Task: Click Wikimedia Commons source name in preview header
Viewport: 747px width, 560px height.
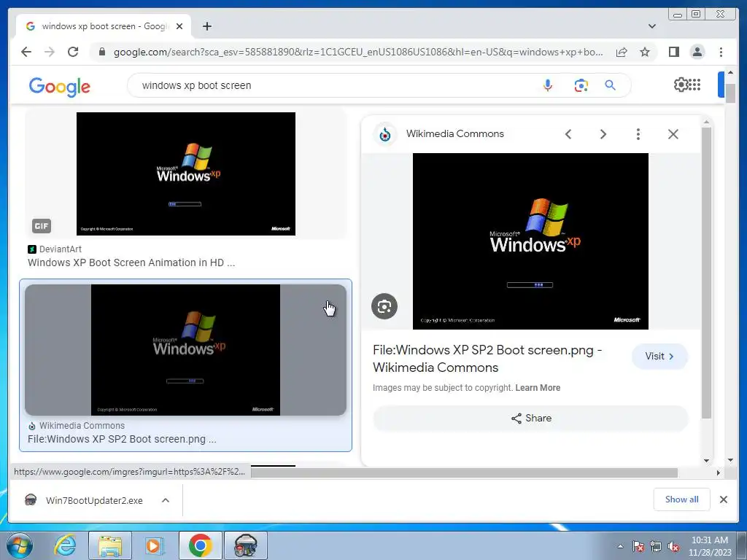Action: click(455, 134)
